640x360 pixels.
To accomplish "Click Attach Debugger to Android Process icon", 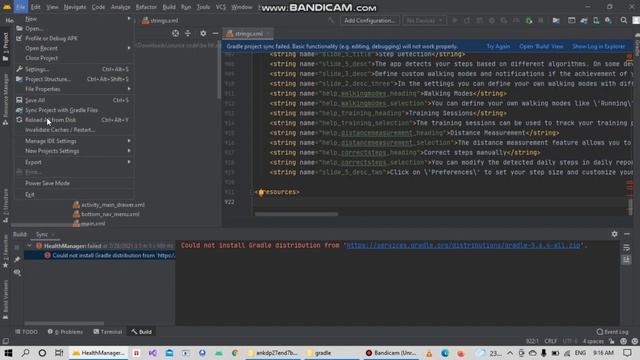I will tap(529, 20).
